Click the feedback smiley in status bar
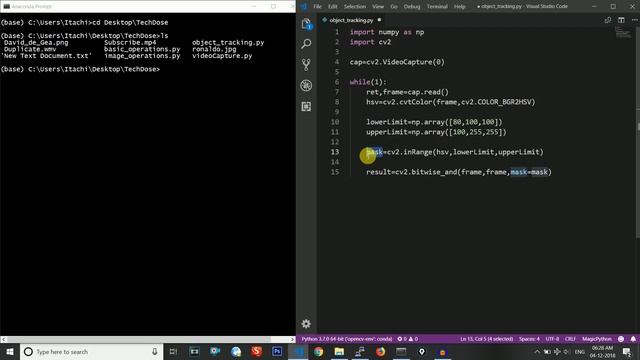This screenshot has width=640, height=360. pyautogui.click(x=621, y=339)
